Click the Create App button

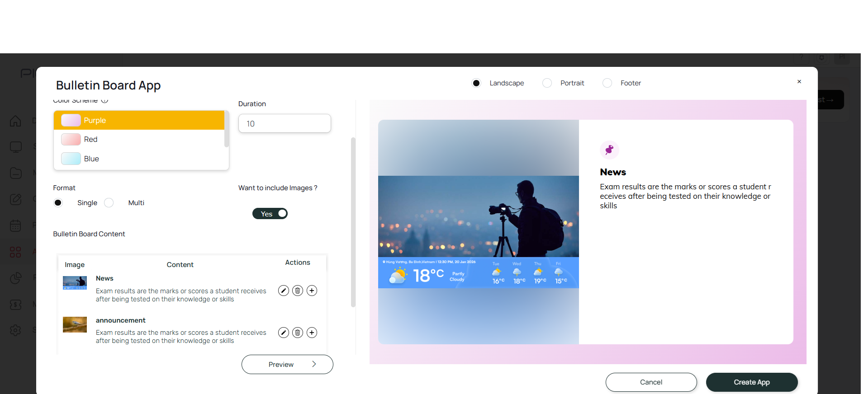(752, 382)
